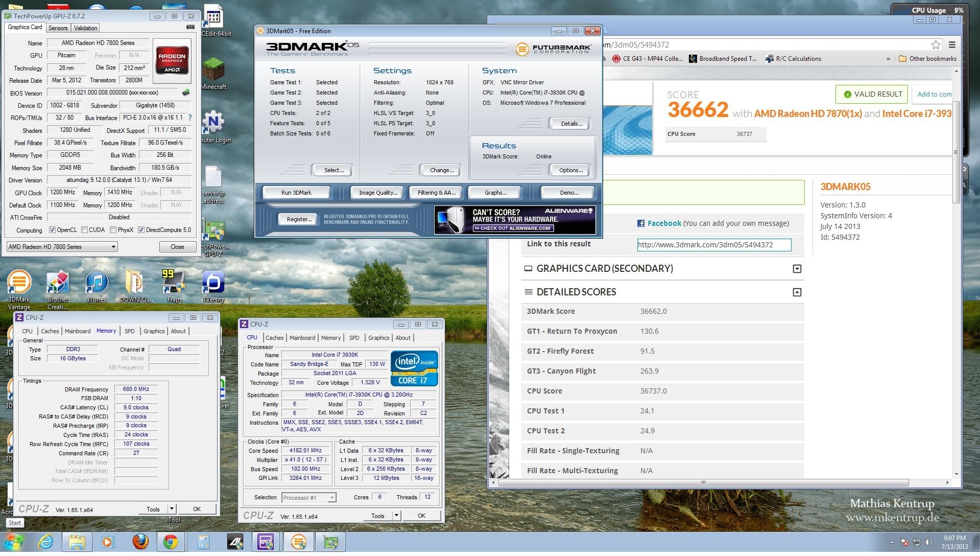The width and height of the screenshot is (980, 556).
Task: Click the Register... button in 3DMark05
Action: (299, 219)
